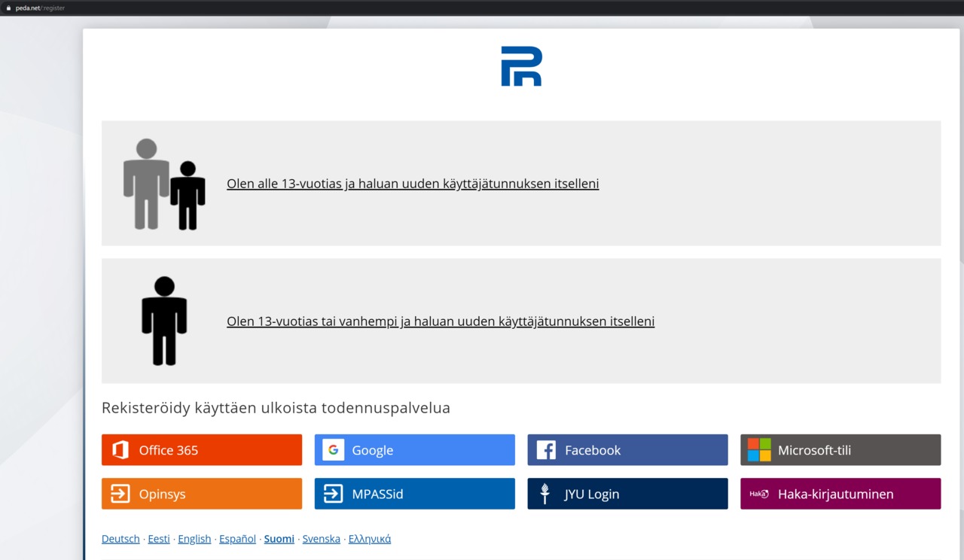Choose Eesti language option
The image size is (964, 560).
[159, 539]
